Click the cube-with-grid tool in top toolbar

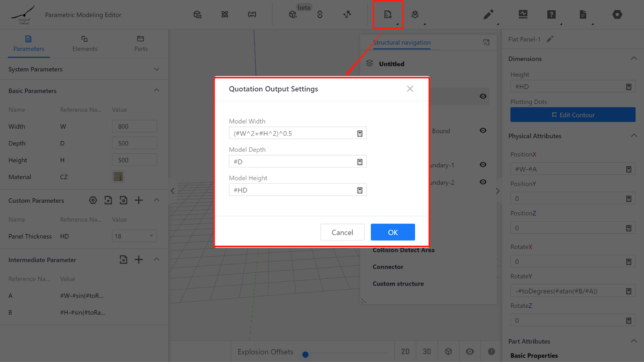tap(197, 14)
